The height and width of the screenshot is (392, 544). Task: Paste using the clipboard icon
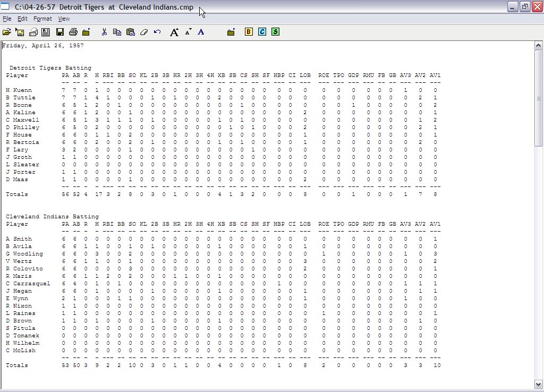pos(131,32)
